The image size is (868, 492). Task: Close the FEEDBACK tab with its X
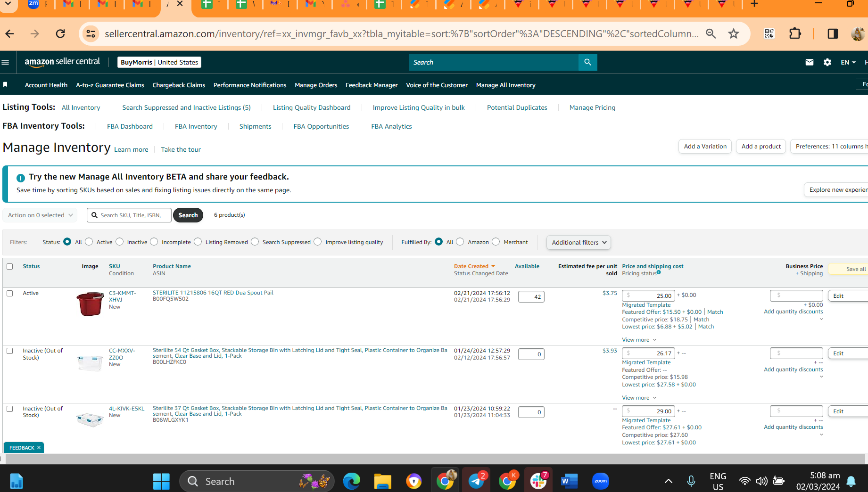[x=39, y=448]
